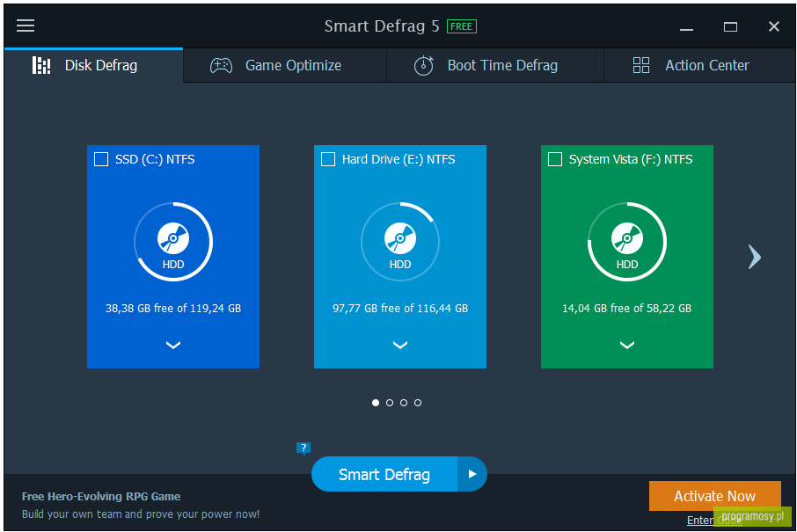
Task: Click the green FREE edition badge
Action: click(462, 26)
